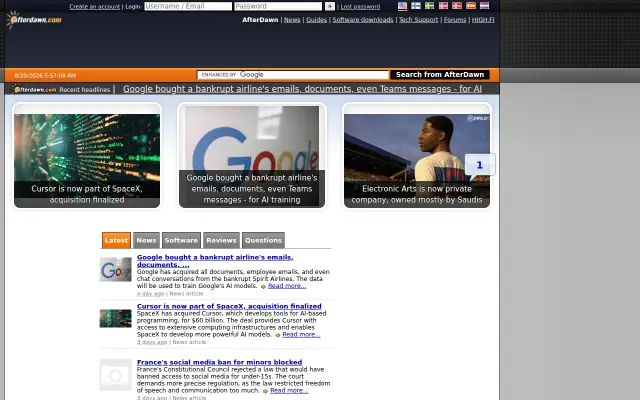Click Search from AfterDawn button
This screenshot has width=640, height=400.
pyautogui.click(x=440, y=75)
